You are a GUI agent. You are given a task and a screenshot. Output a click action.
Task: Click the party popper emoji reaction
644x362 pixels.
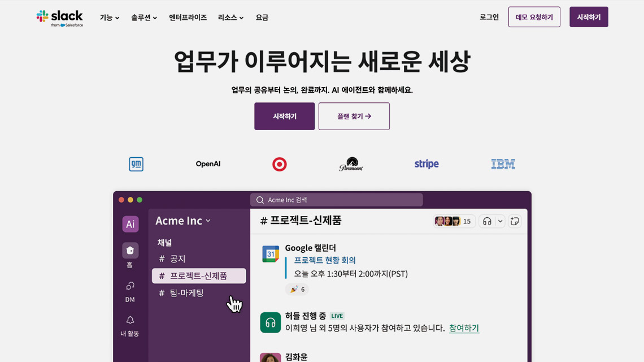click(x=297, y=289)
